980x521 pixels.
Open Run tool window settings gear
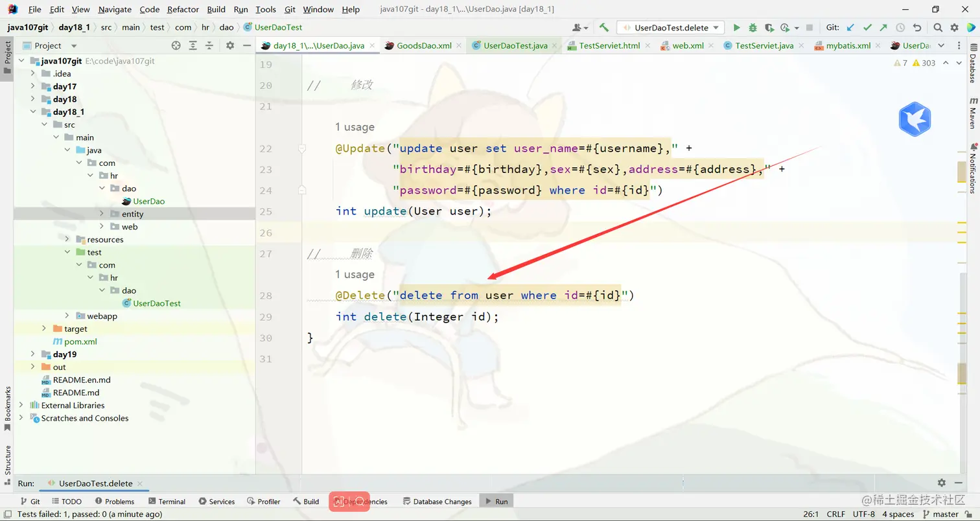(942, 483)
